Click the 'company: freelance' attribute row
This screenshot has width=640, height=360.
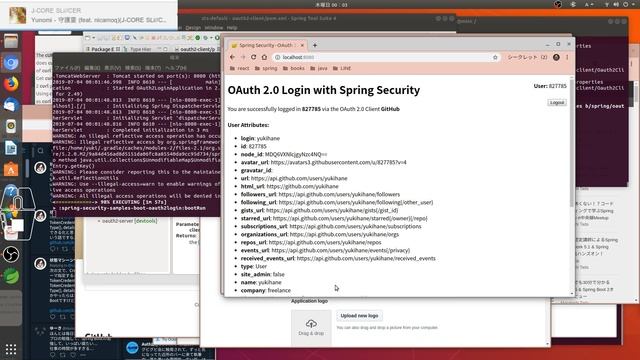pos(266,290)
